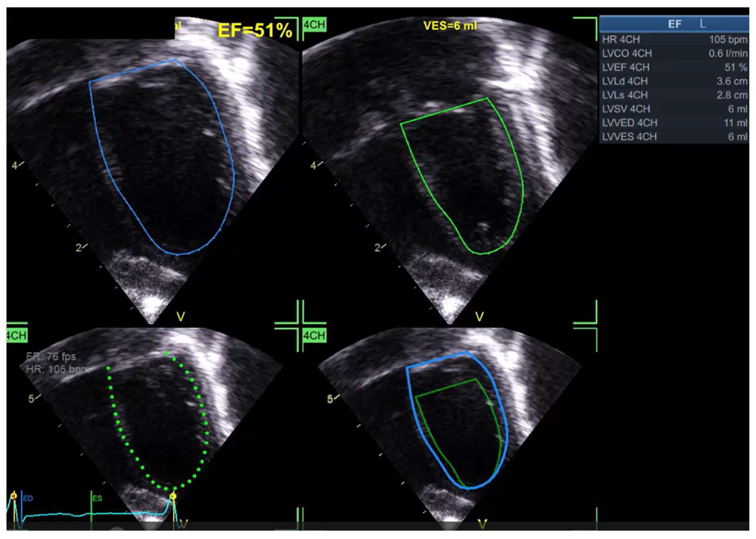This screenshot has width=756, height=539.
Task: Click the FR: 76 fps frame rate text
Action: click(51, 357)
